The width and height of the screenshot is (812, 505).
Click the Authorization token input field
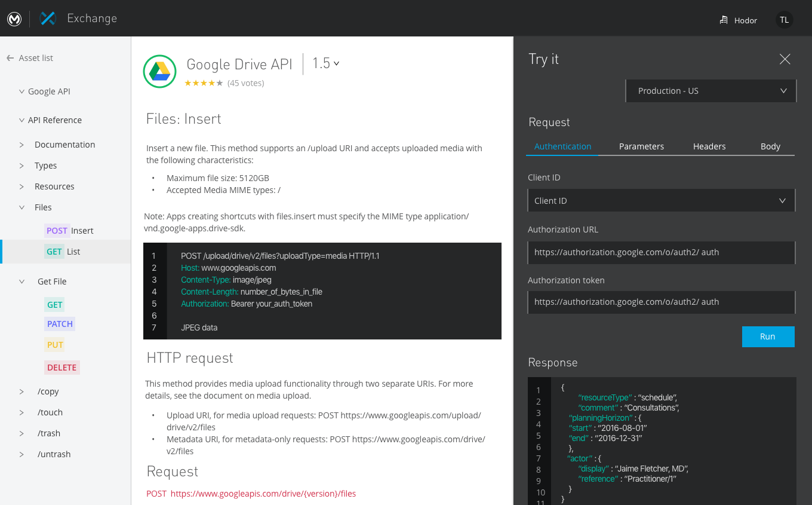(662, 302)
